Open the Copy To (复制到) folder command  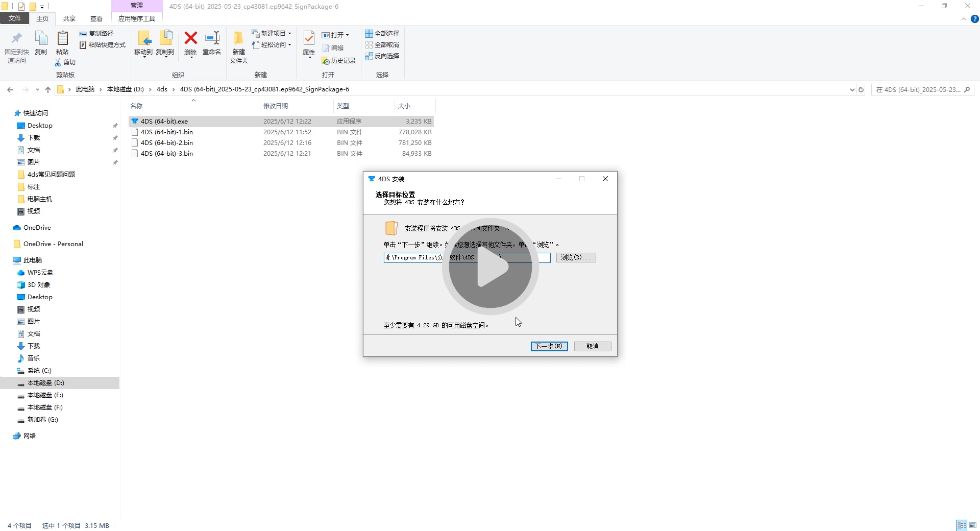165,43
